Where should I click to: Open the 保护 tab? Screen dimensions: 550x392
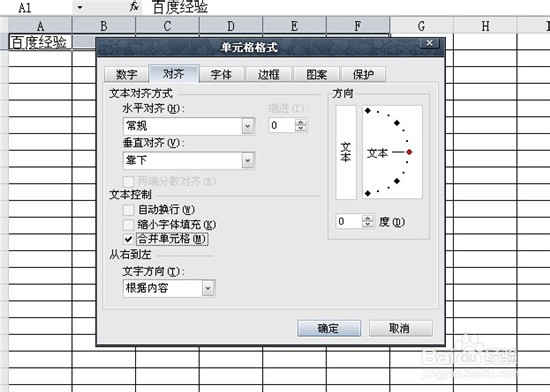[363, 74]
